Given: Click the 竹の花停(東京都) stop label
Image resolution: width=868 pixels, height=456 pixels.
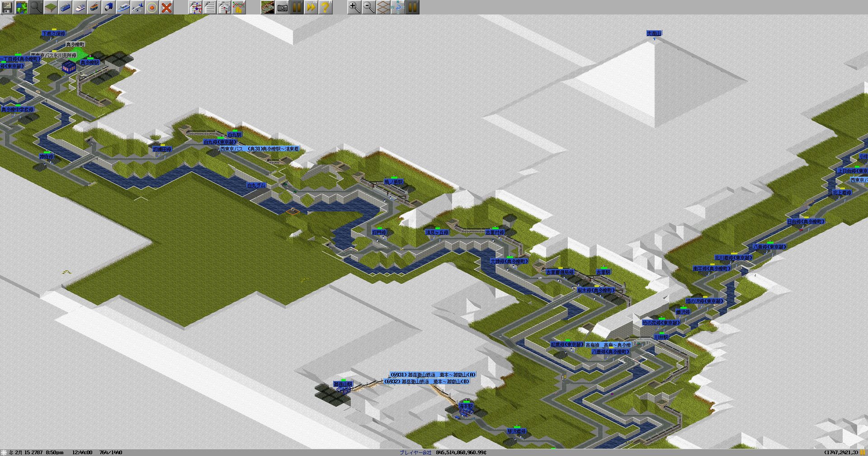Looking at the screenshot, I should pyautogui.click(x=661, y=323).
